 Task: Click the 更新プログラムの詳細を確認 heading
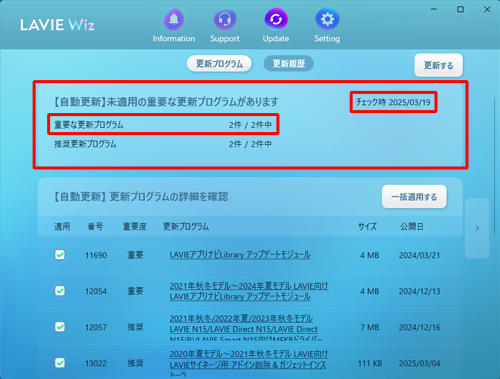(x=169, y=197)
